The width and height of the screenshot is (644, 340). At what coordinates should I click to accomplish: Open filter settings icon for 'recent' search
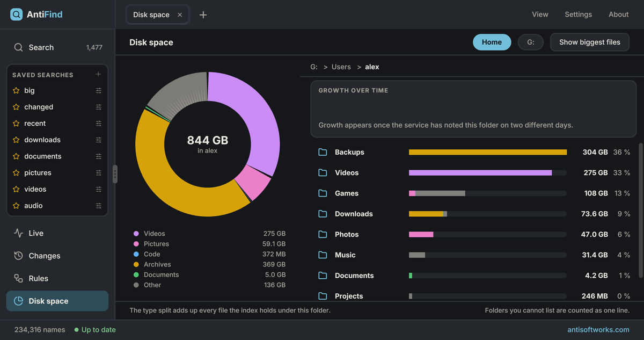(99, 124)
